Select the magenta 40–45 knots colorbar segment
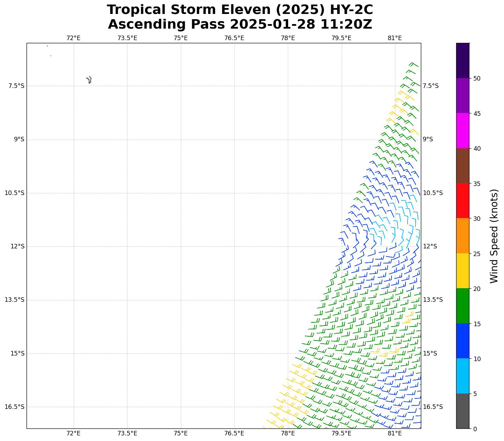 click(x=463, y=130)
